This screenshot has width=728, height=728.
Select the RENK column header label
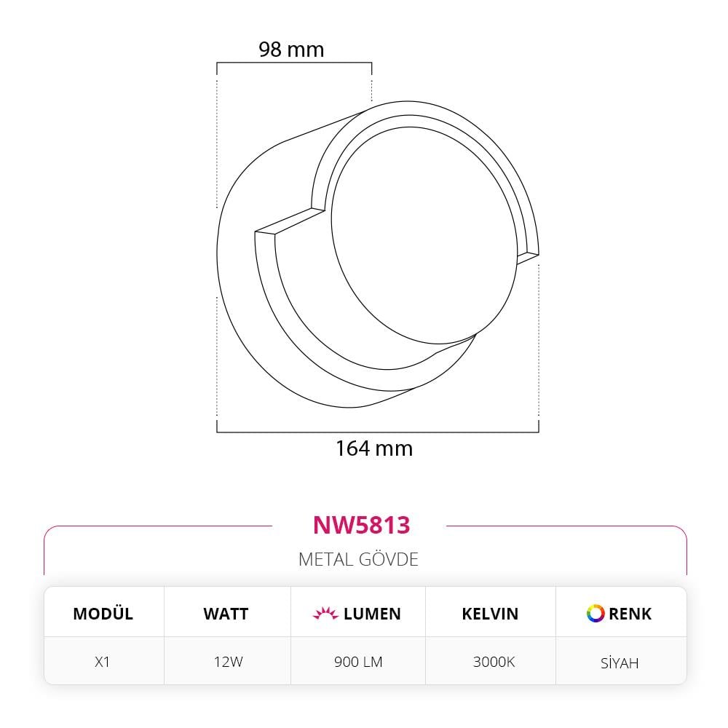(630, 614)
